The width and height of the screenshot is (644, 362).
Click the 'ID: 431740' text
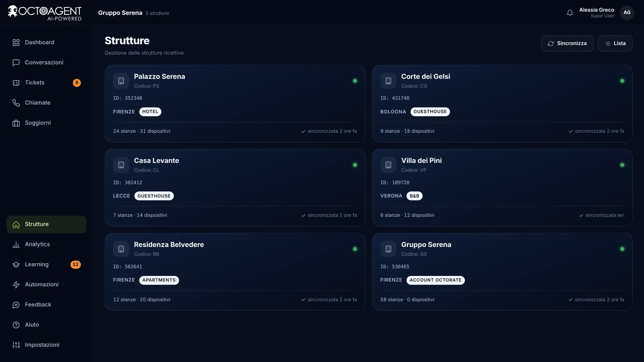(x=395, y=98)
